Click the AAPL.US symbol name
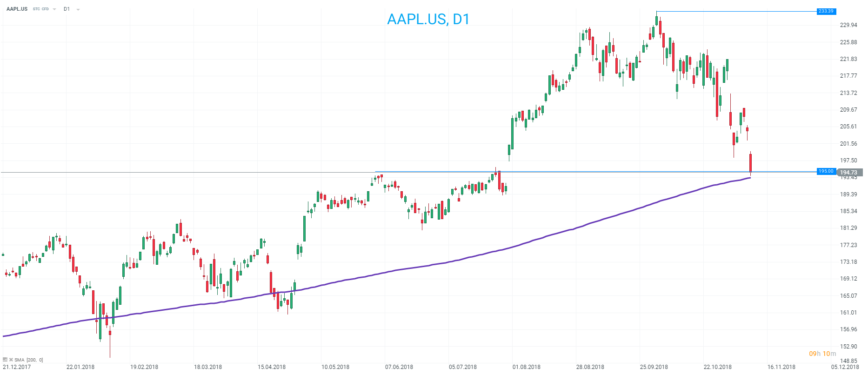This screenshot has width=868, height=375. click(17, 9)
